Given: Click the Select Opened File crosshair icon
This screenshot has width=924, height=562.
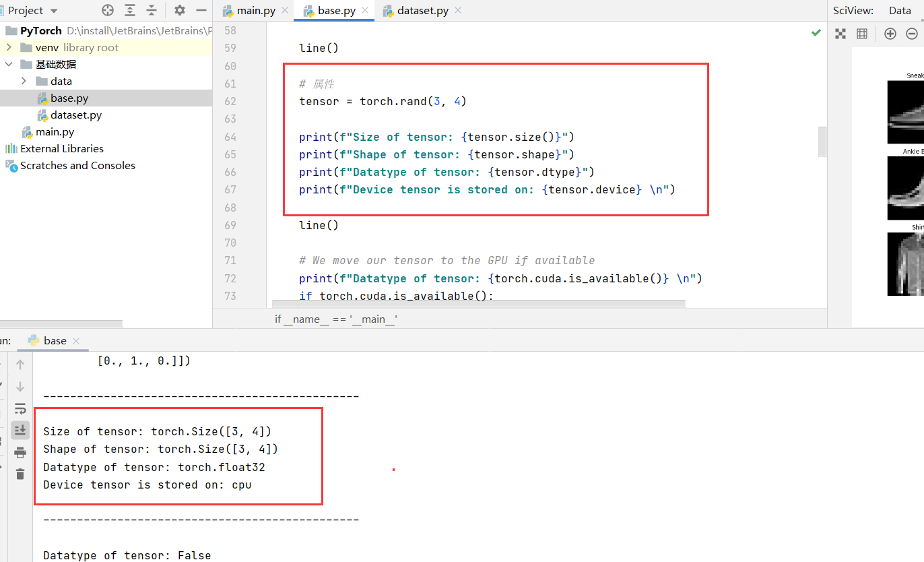Looking at the screenshot, I should [x=106, y=10].
